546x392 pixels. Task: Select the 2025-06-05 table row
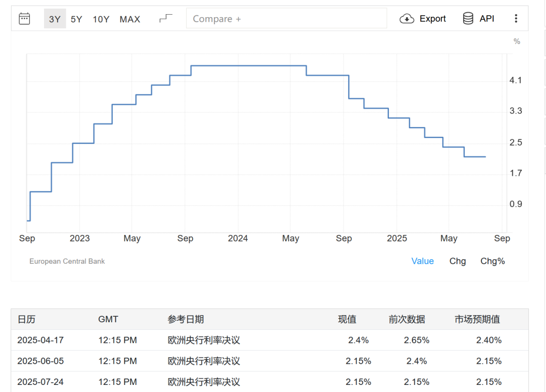pyautogui.click(x=273, y=361)
